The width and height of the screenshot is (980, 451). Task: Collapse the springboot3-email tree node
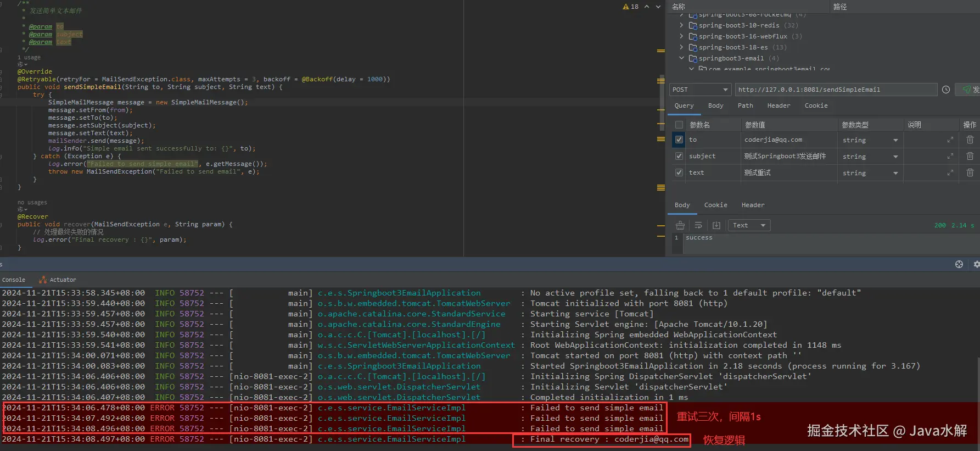click(x=681, y=58)
